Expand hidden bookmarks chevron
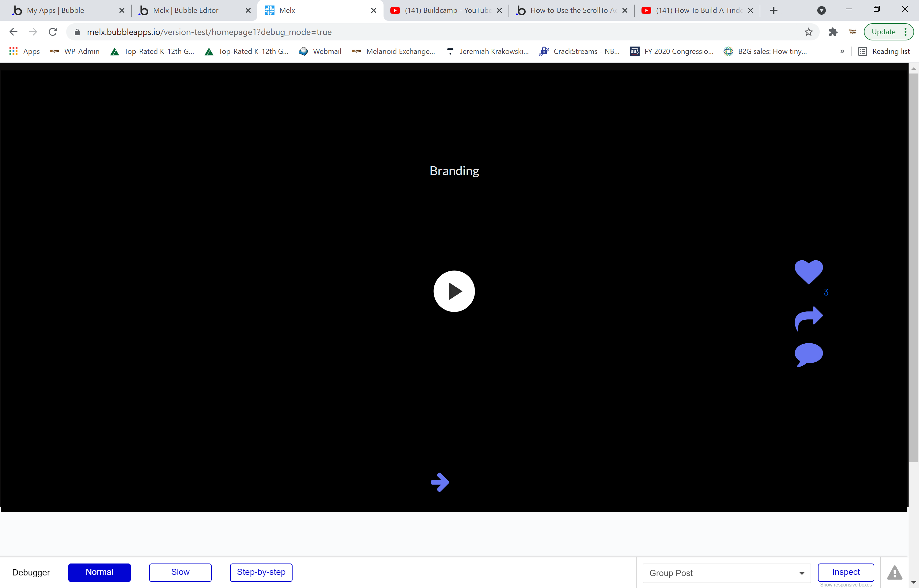The image size is (919, 588). 842,51
